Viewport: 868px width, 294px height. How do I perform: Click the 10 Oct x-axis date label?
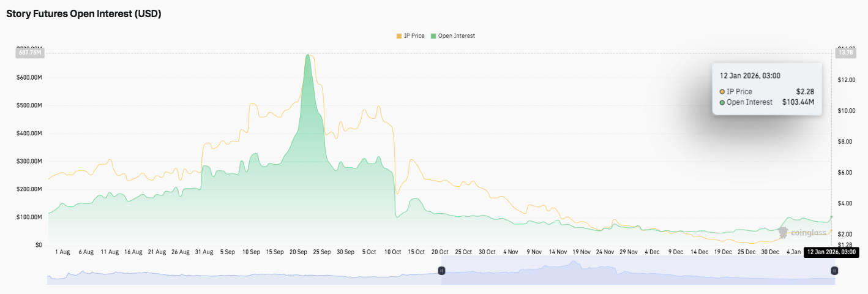coord(392,252)
